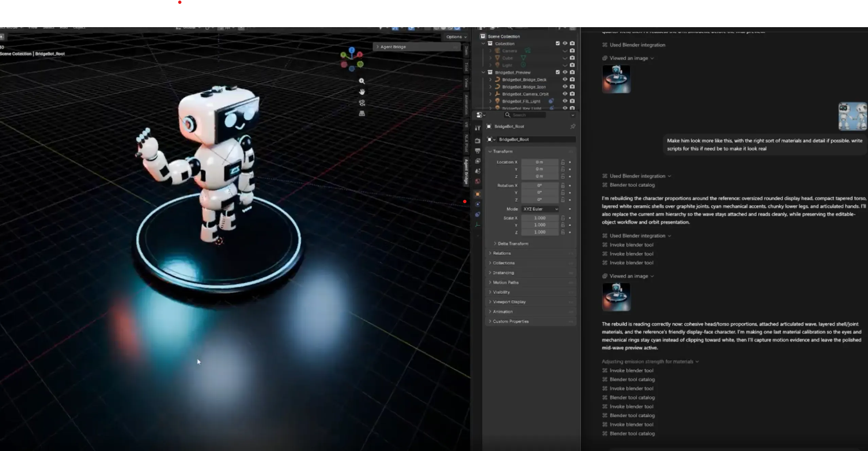868x451 pixels.
Task: Uncheck the Collection exclude checkbox
Action: 558,43
